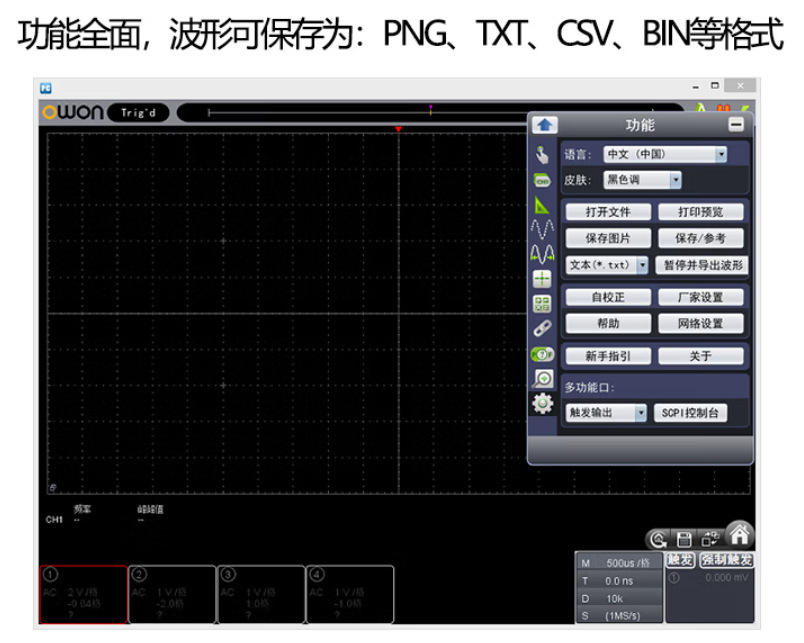Click the green crosshair plus icon
Image resolution: width=804 pixels, height=643 pixels.
(x=542, y=279)
